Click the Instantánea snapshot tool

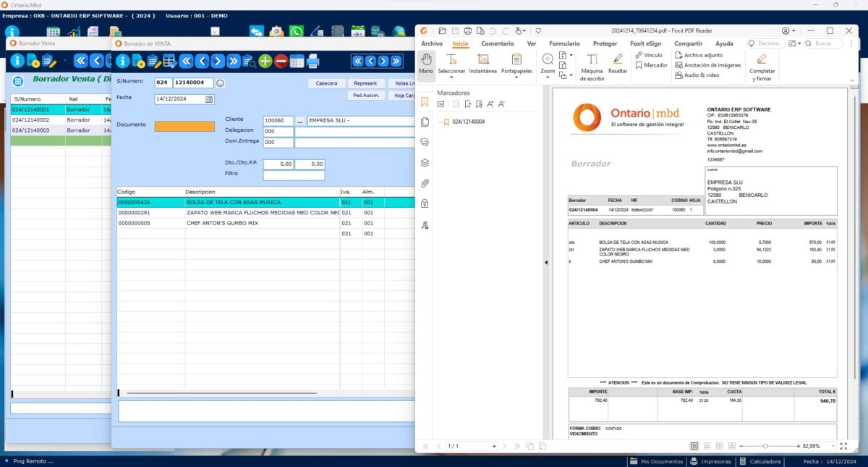pyautogui.click(x=483, y=64)
